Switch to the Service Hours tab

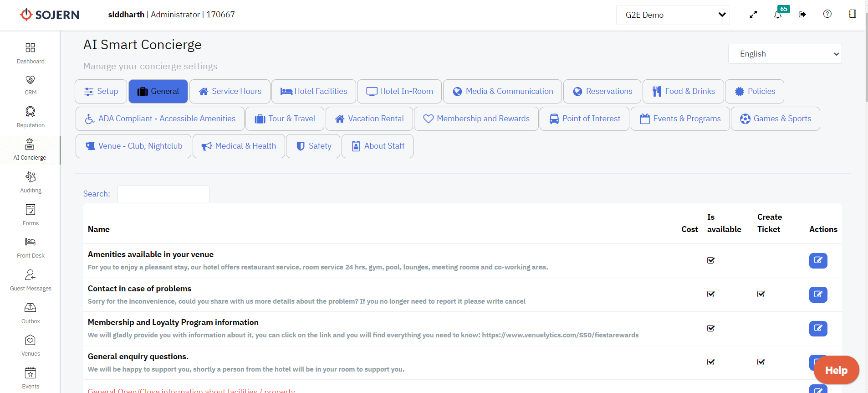230,91
